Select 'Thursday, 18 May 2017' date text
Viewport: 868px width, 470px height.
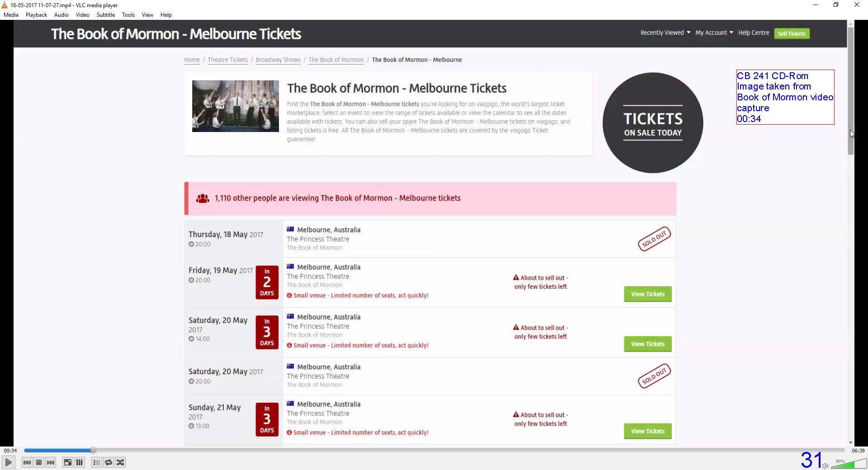(226, 235)
